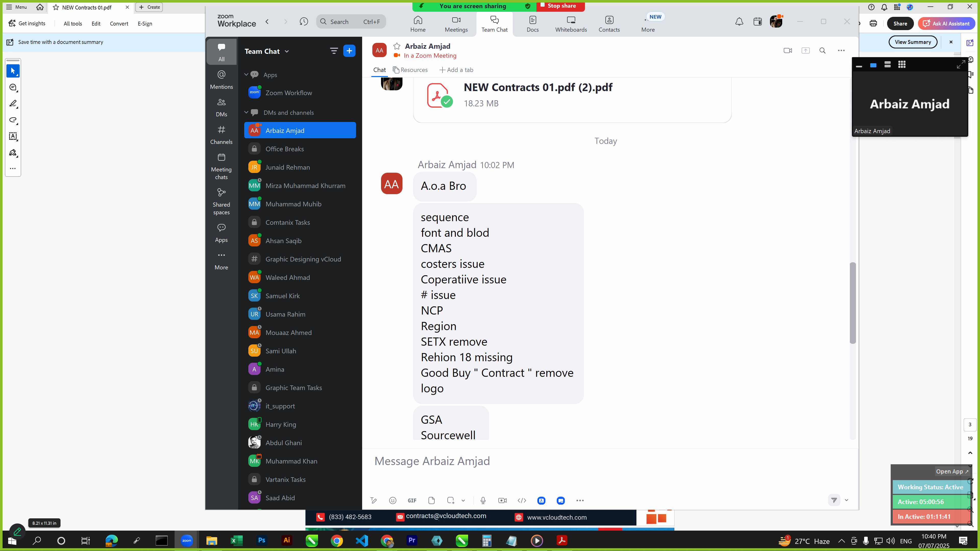Start a new chat with plus button

(x=349, y=51)
